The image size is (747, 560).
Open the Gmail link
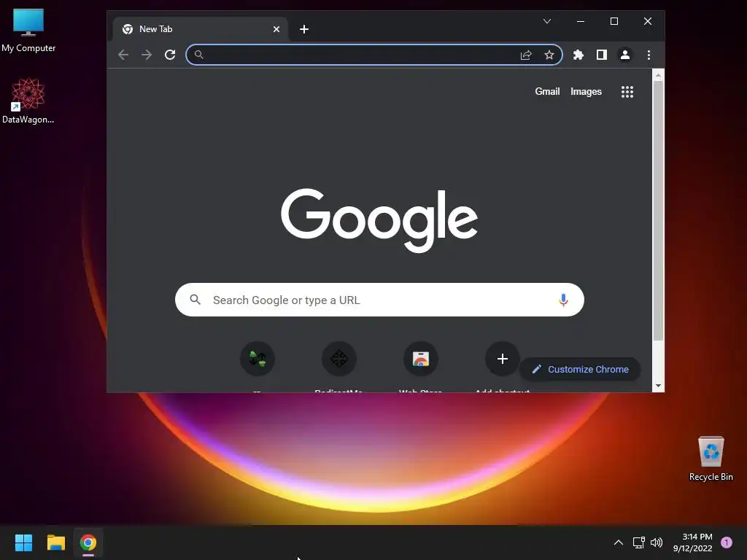tap(547, 91)
